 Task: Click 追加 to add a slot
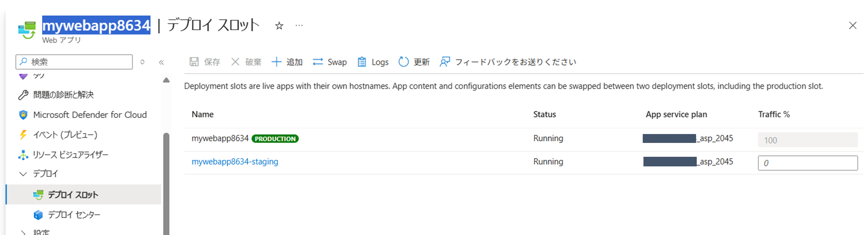(x=287, y=62)
